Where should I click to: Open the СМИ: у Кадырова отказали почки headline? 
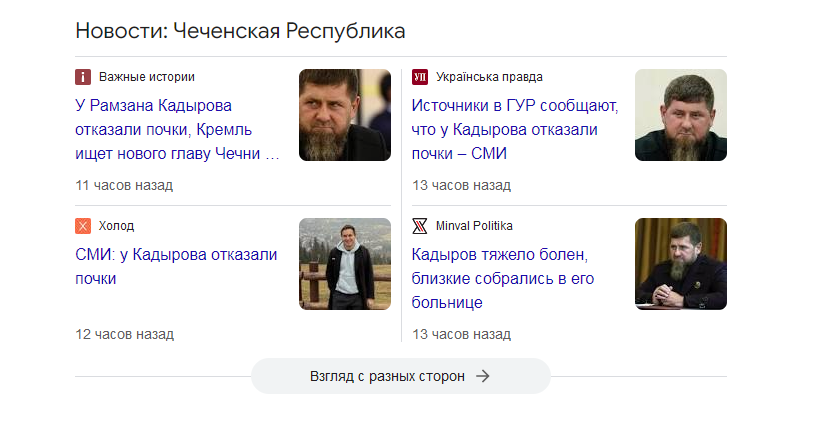[176, 266]
